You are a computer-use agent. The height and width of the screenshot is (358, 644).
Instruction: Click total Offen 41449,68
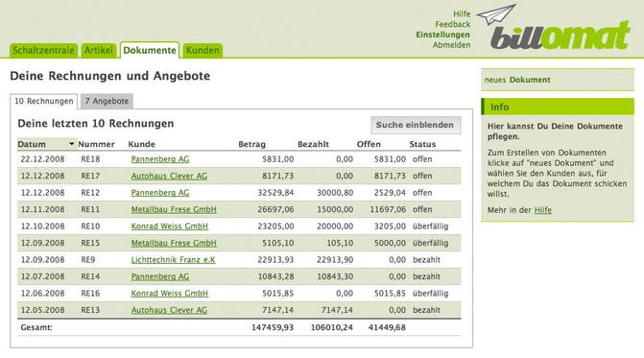tap(387, 327)
